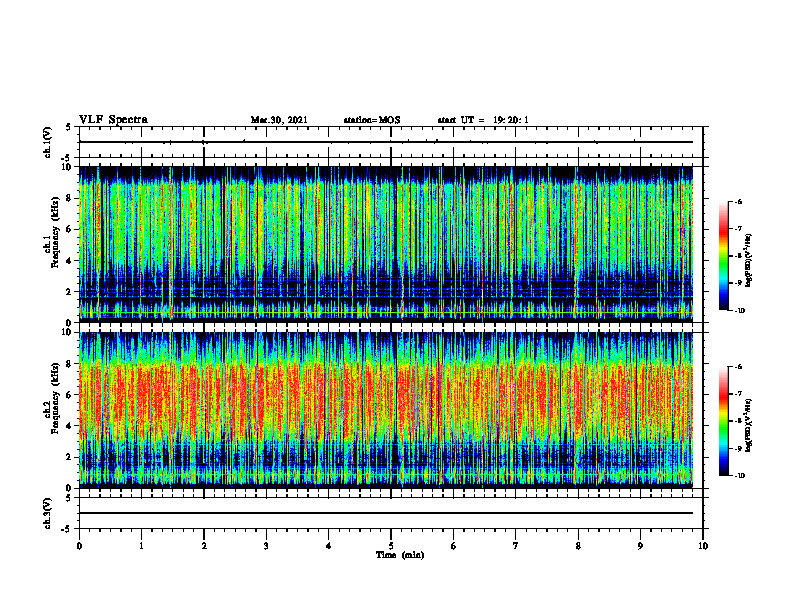
Task: Click the date 'Mar.30, 2021' label
Action: coord(279,120)
